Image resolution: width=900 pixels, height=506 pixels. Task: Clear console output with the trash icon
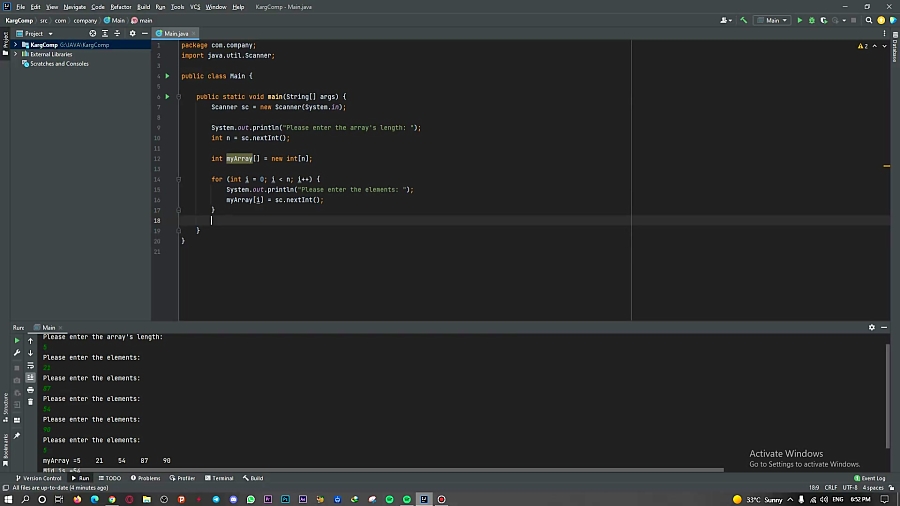click(30, 402)
